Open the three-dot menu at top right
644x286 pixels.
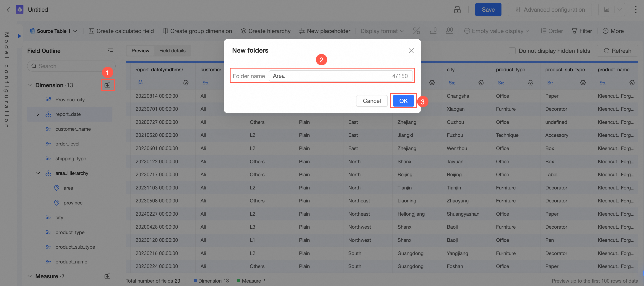pyautogui.click(x=635, y=10)
